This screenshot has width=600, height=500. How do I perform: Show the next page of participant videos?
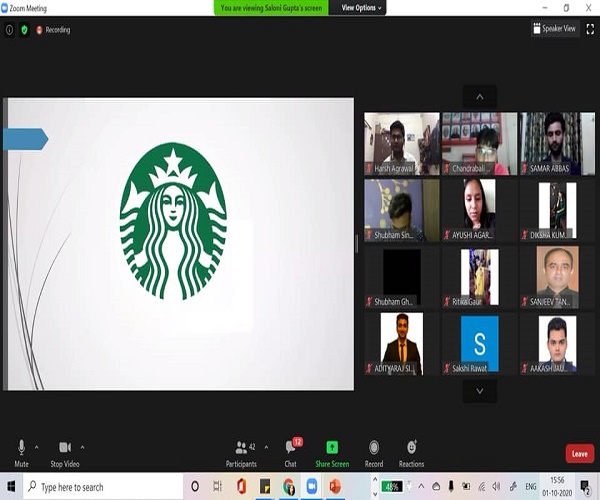point(479,391)
